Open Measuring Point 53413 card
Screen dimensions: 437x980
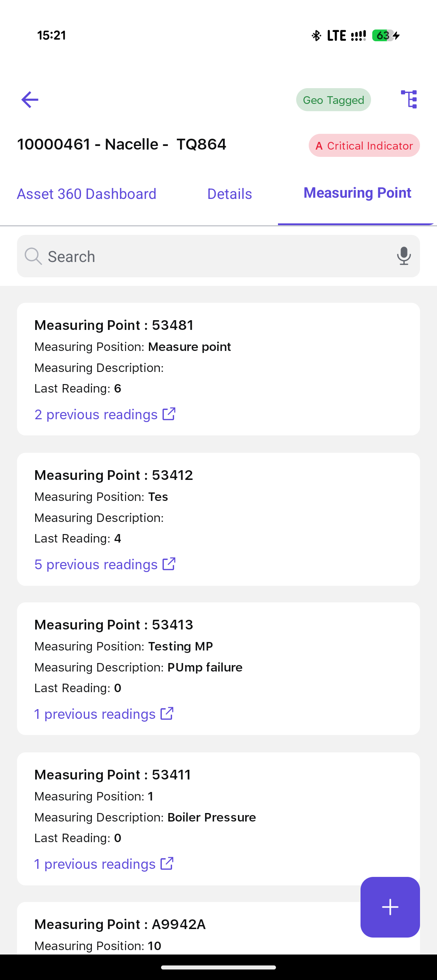click(218, 668)
